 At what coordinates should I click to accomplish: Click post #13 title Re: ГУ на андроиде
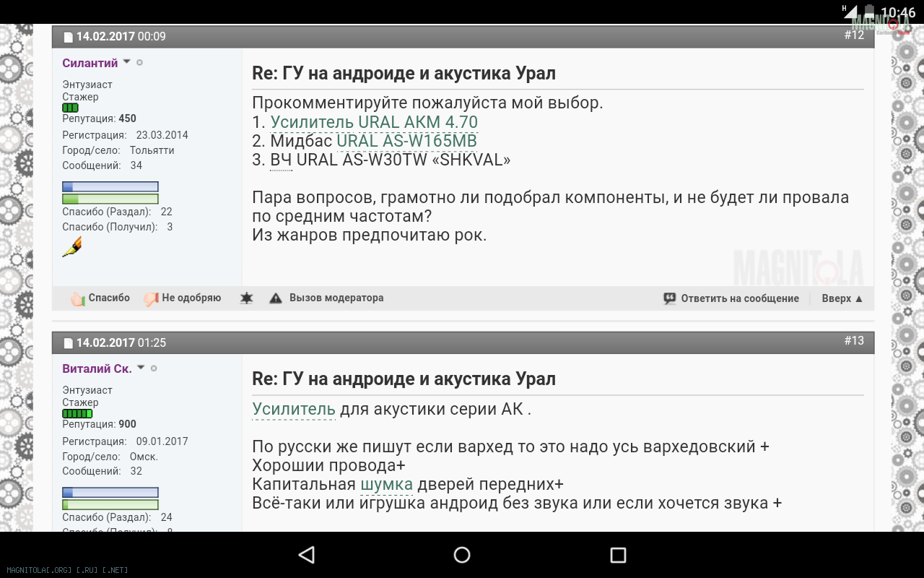(404, 379)
